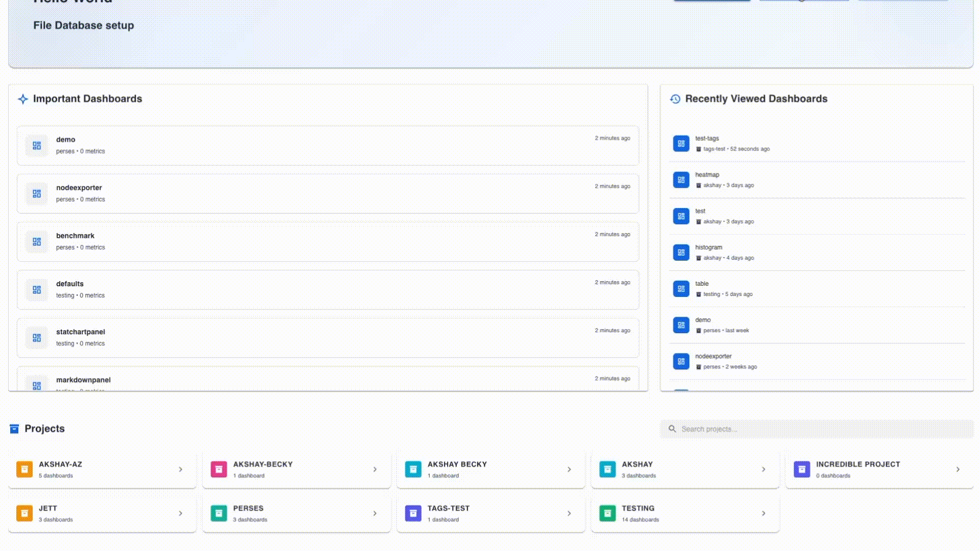Click the demo dashboard icon in Important Dashboards
Viewport: 980px width, 551px height.
(x=37, y=145)
